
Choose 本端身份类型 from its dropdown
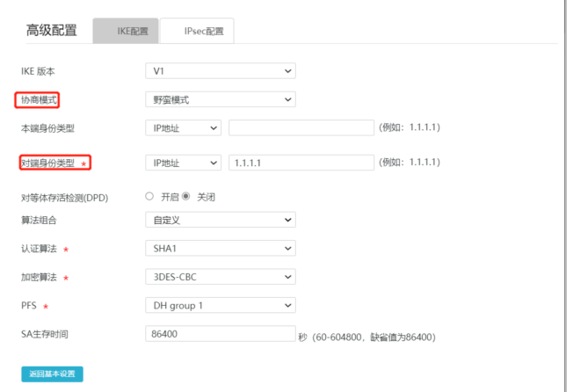tap(183, 128)
